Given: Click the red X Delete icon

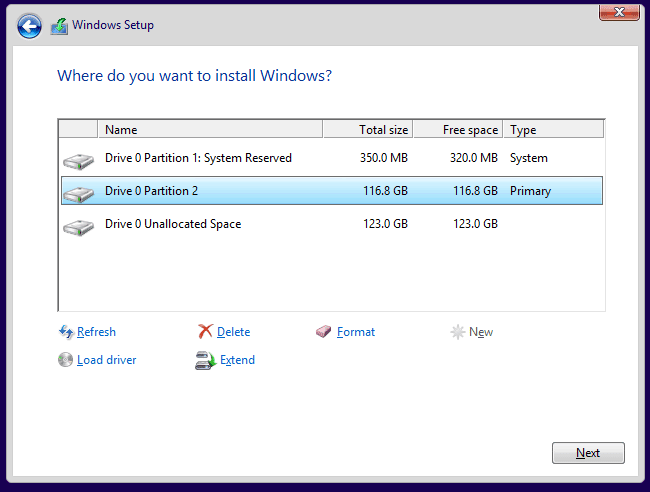Looking at the screenshot, I should pos(205,332).
